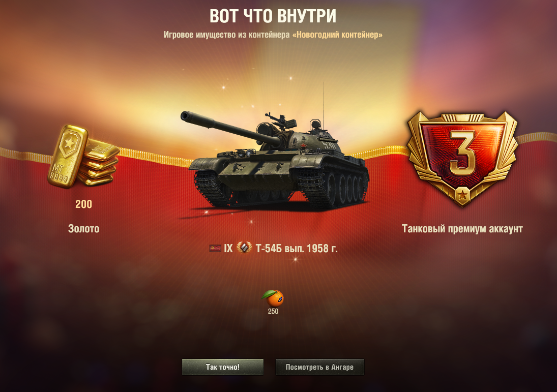Click the Игровое имущество из контейнера subtitle
Screen dimensions: 557x392
227,35
